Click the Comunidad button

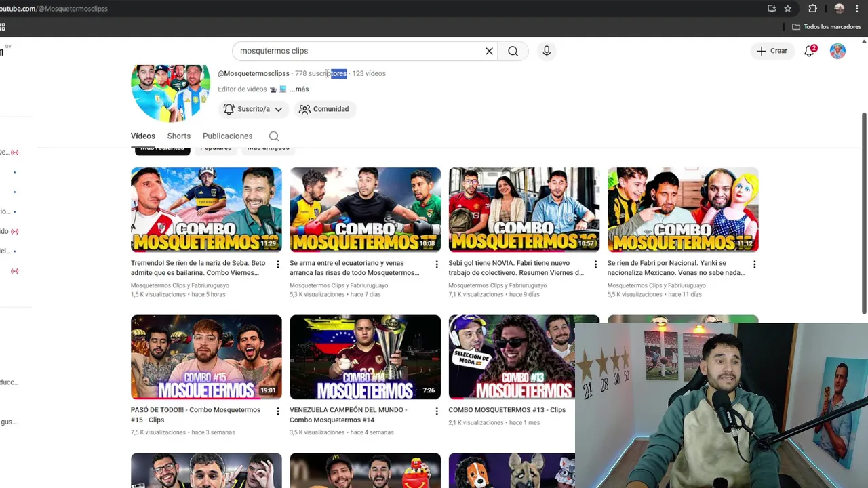tap(324, 109)
